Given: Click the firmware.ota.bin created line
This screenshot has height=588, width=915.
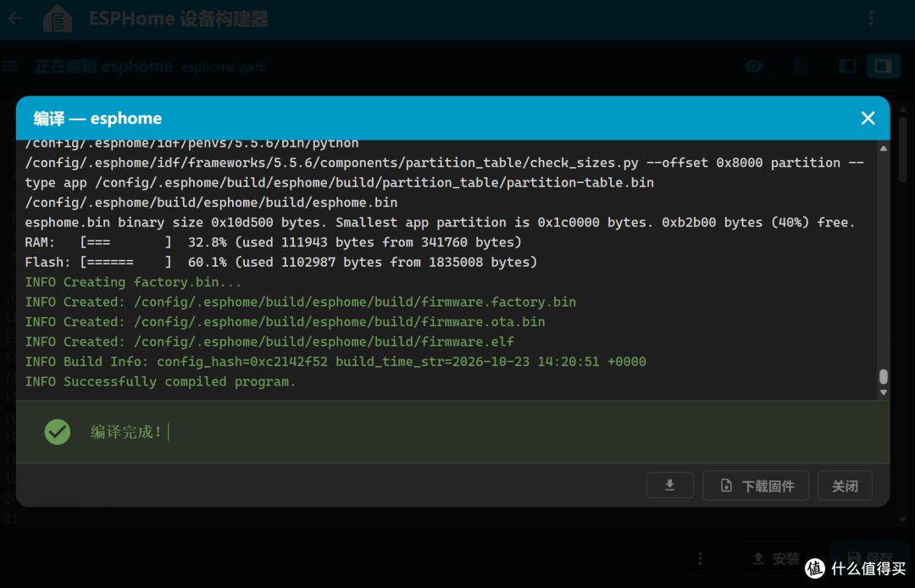Looking at the screenshot, I should coord(285,322).
